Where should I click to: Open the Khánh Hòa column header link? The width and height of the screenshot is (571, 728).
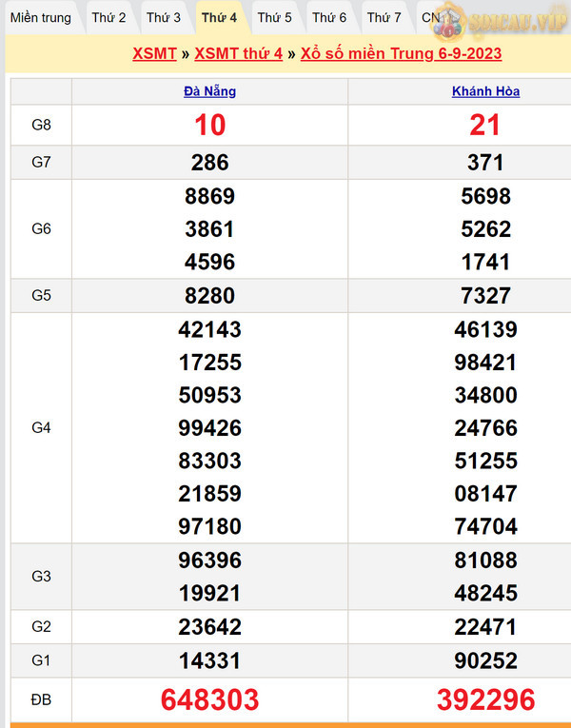point(485,92)
